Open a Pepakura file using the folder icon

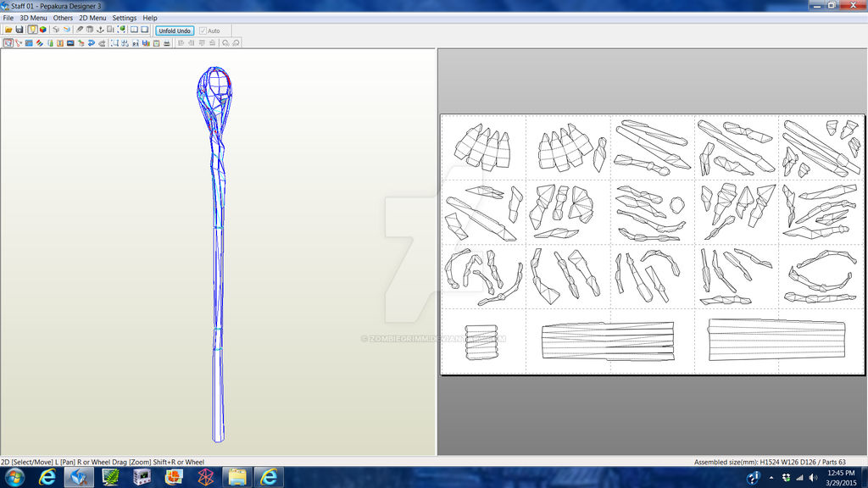coord(8,29)
